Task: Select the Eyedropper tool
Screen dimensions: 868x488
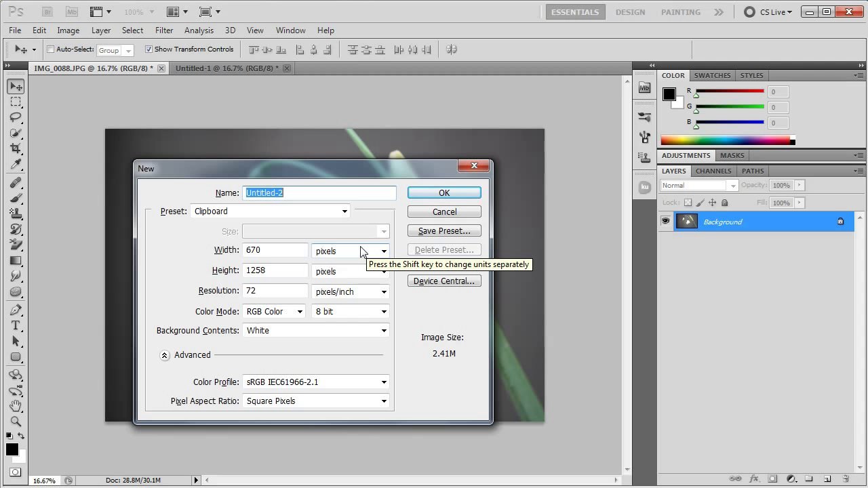Action: (16, 164)
